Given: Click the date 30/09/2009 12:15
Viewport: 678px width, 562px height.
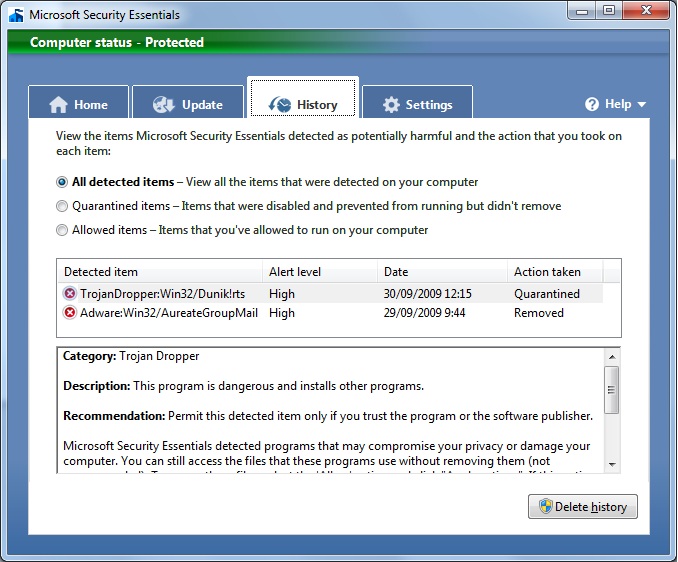Looking at the screenshot, I should click(427, 294).
